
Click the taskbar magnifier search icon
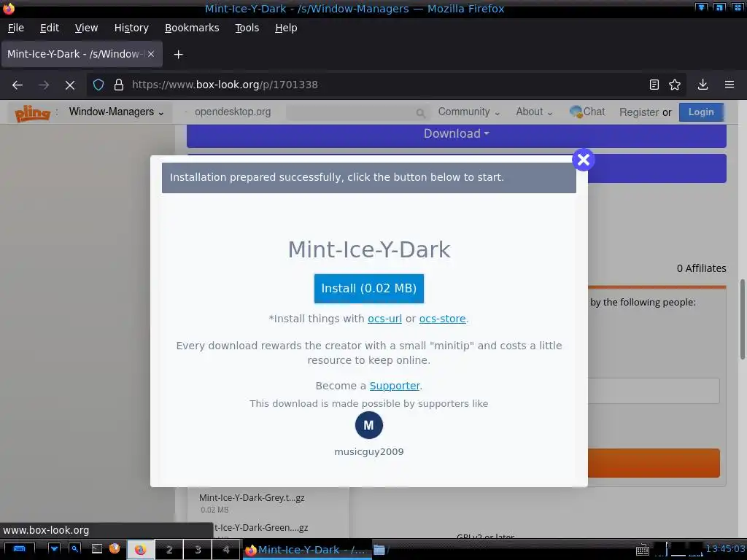[x=74, y=549]
